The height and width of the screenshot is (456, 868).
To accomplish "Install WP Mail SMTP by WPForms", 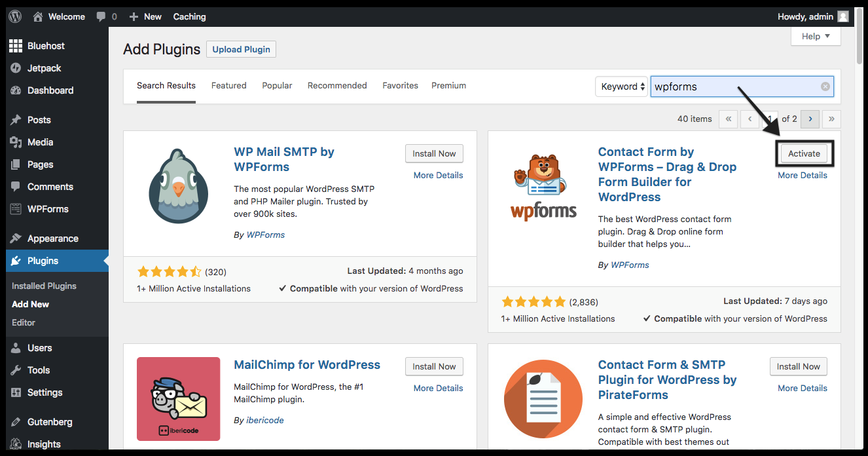I will pyautogui.click(x=434, y=153).
